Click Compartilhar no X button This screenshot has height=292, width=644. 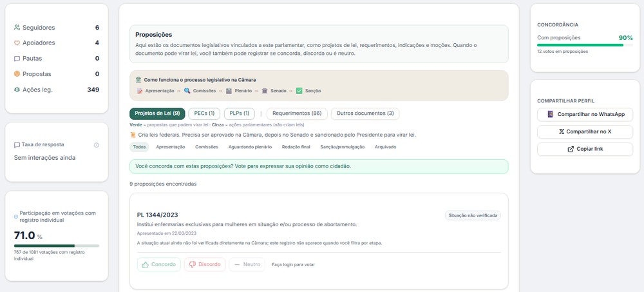pyautogui.click(x=585, y=131)
